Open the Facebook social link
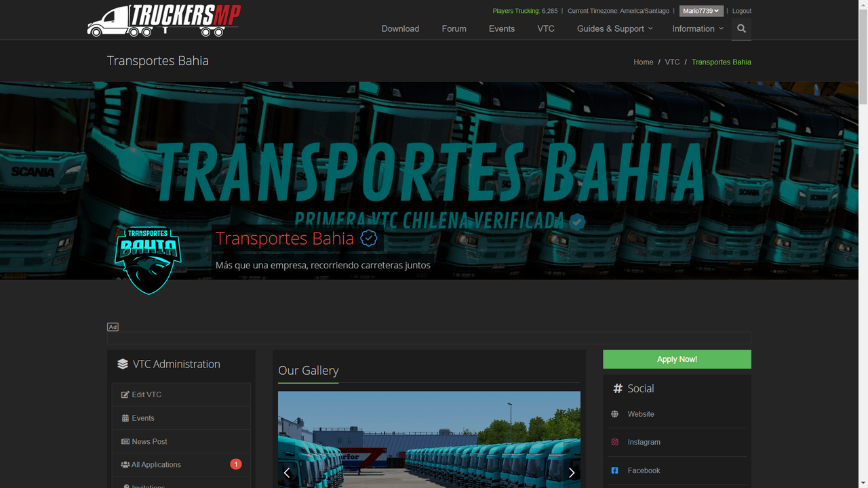Screen dimensions: 868x488 coord(644,470)
